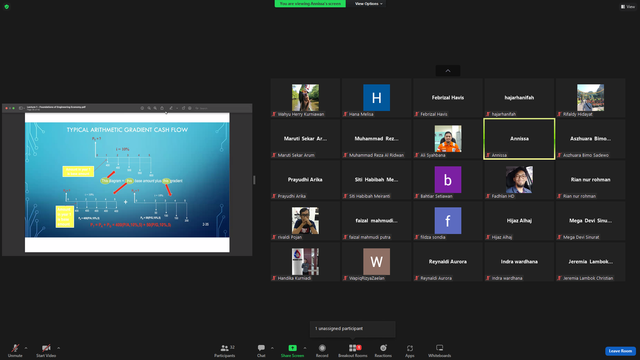This screenshot has width=640, height=360.
Task: Select the Reynaldi Aurora tile
Action: click(448, 262)
